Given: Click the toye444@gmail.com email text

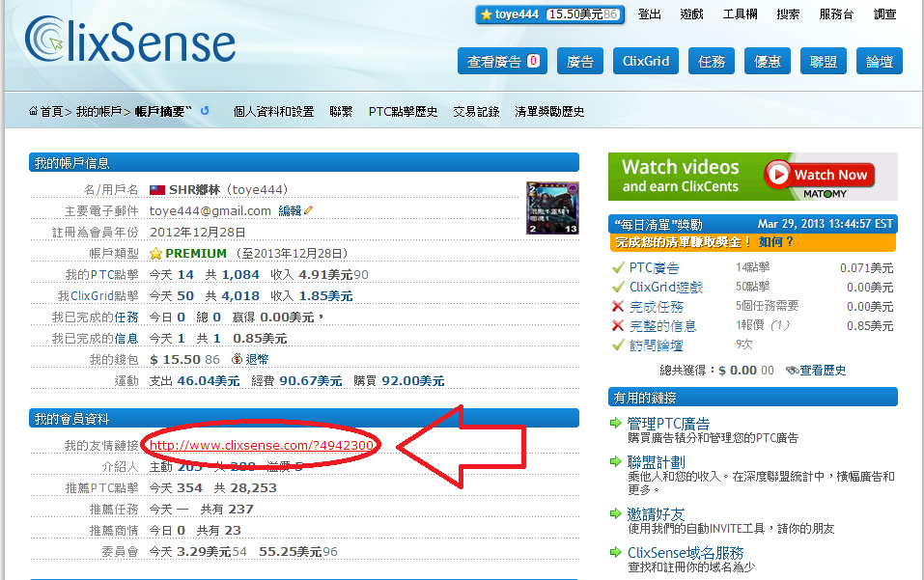Looking at the screenshot, I should (x=210, y=210).
